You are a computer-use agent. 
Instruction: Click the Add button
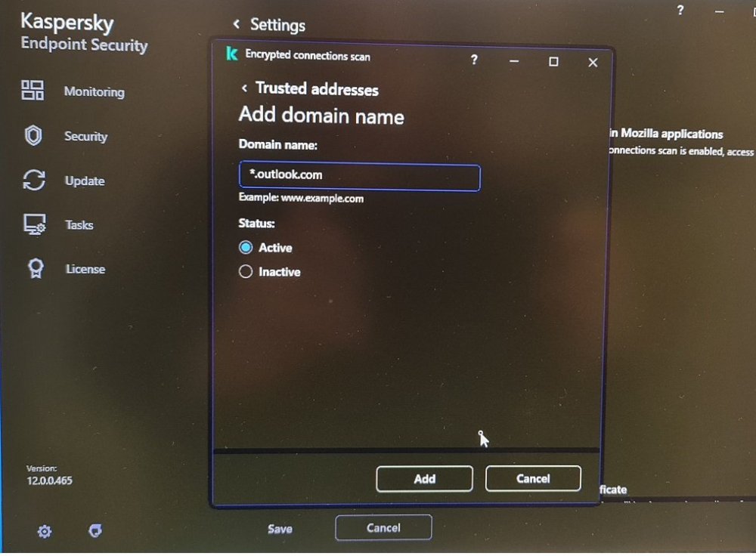pos(424,478)
